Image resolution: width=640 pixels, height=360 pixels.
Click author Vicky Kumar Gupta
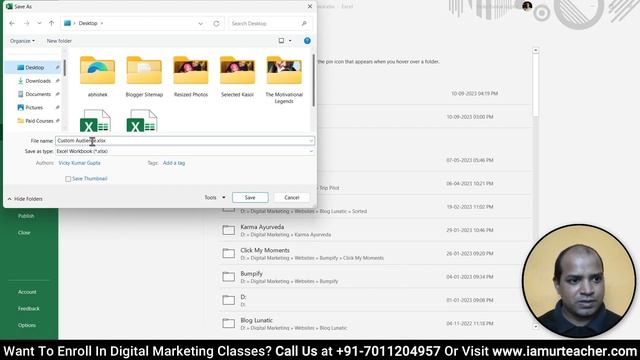79,163
